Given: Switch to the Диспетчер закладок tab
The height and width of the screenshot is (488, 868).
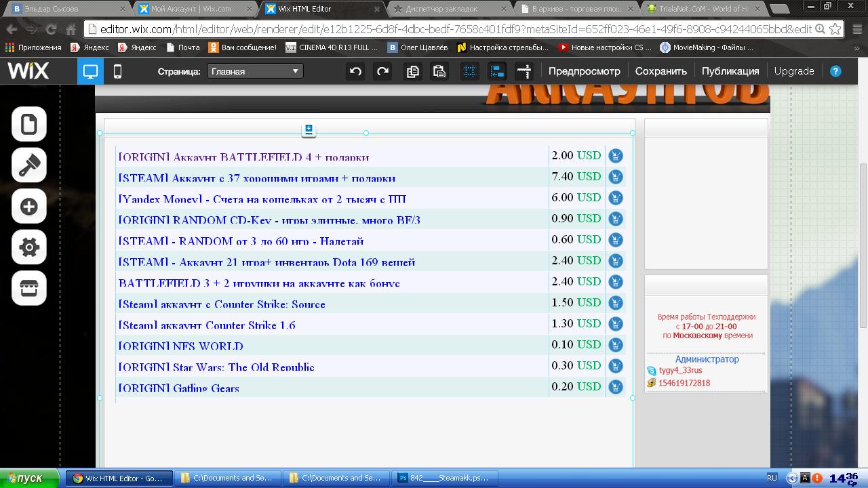Looking at the screenshot, I should (x=449, y=9).
